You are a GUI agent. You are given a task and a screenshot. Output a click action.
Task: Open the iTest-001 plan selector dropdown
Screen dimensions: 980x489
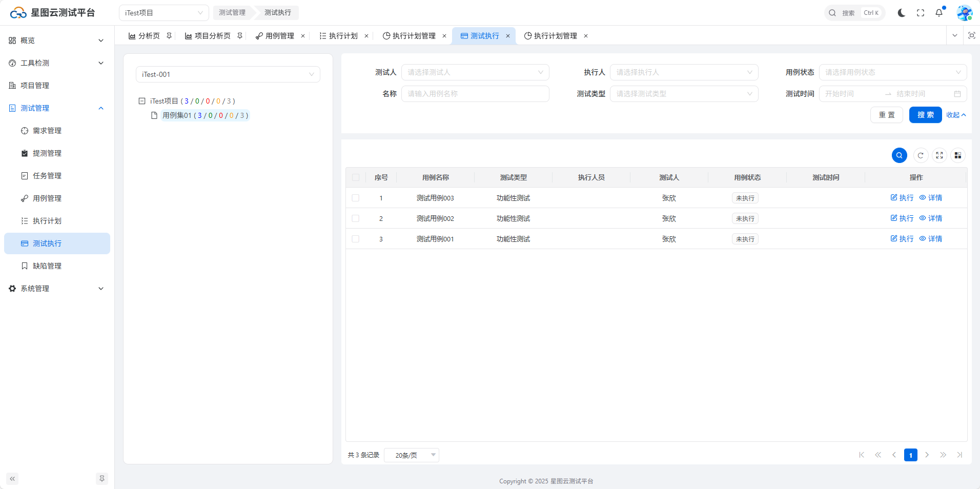point(228,74)
